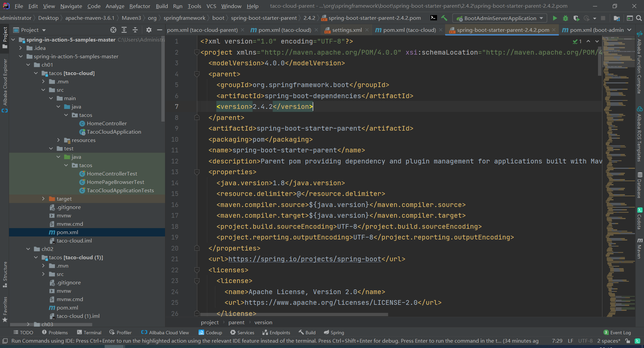This screenshot has width=644, height=348.
Task: Open the Favorites tool window on left sidebar
Action: point(5,309)
